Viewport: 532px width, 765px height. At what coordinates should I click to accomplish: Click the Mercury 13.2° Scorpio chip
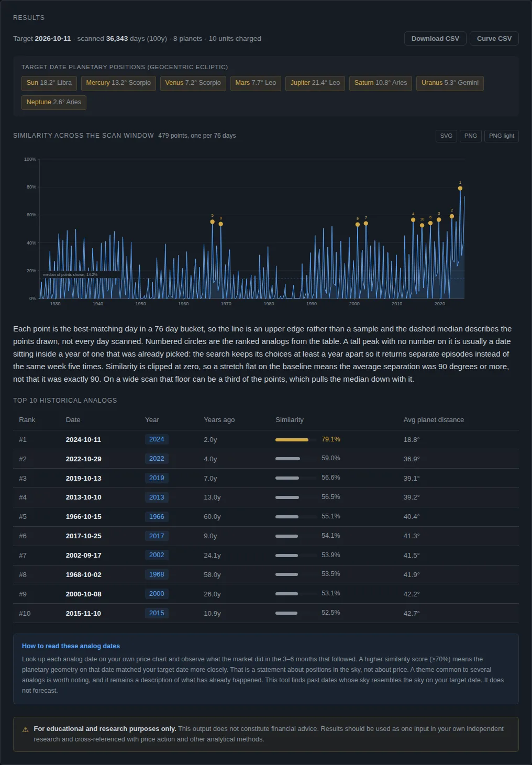[x=118, y=83]
